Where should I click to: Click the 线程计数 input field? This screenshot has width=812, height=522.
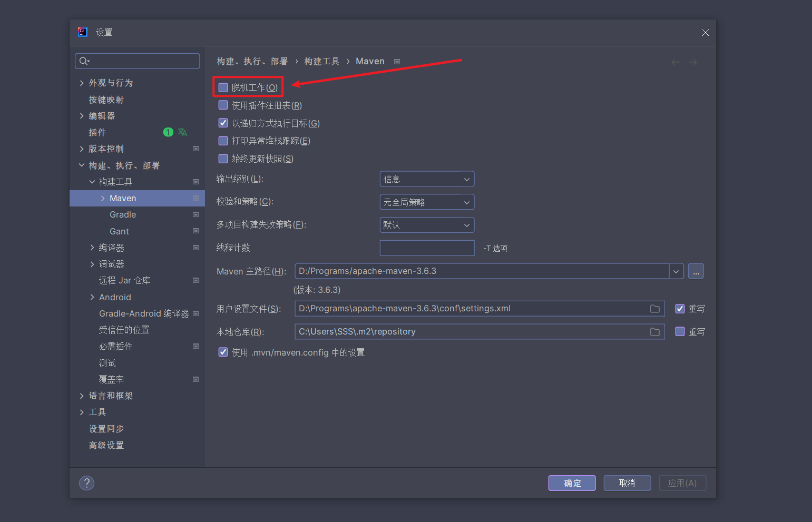point(427,248)
